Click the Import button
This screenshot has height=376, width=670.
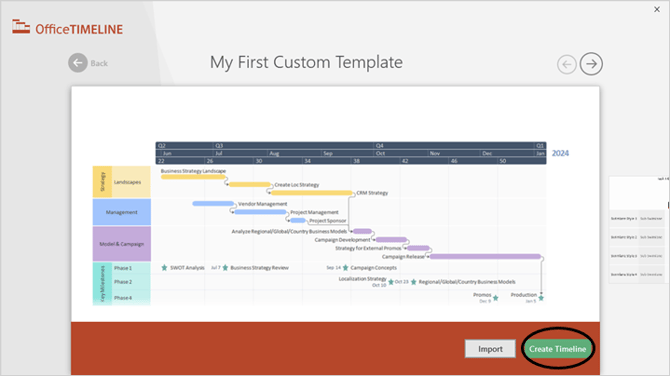tap(490, 349)
